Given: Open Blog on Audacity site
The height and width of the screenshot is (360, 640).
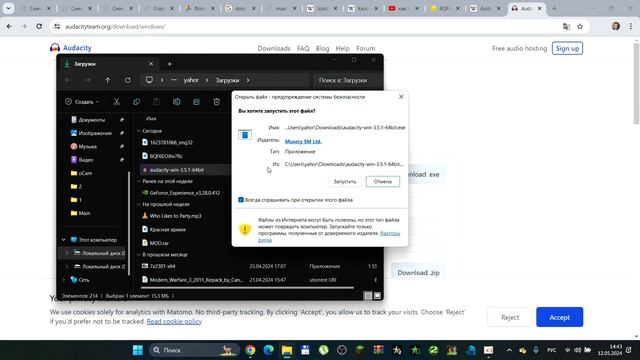Looking at the screenshot, I should coord(322,49).
